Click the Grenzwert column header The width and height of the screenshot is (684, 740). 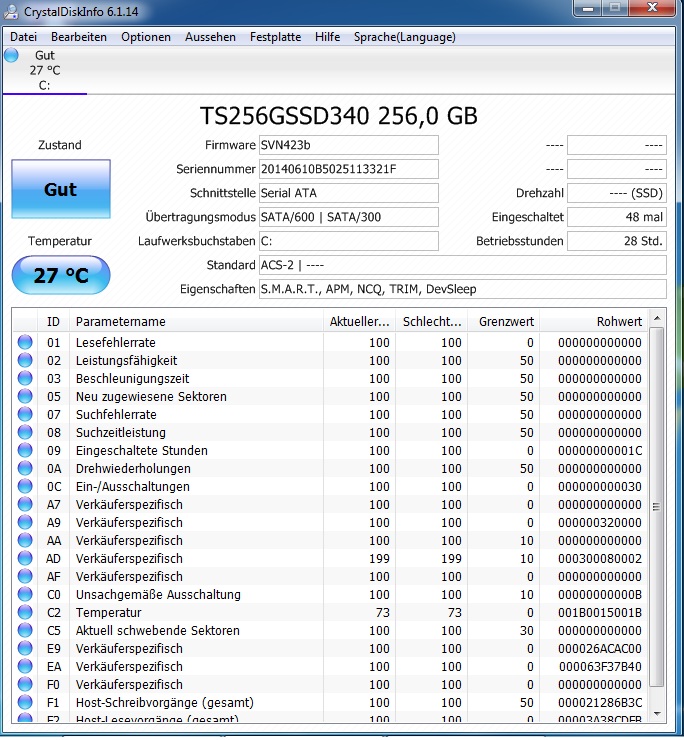(504, 321)
